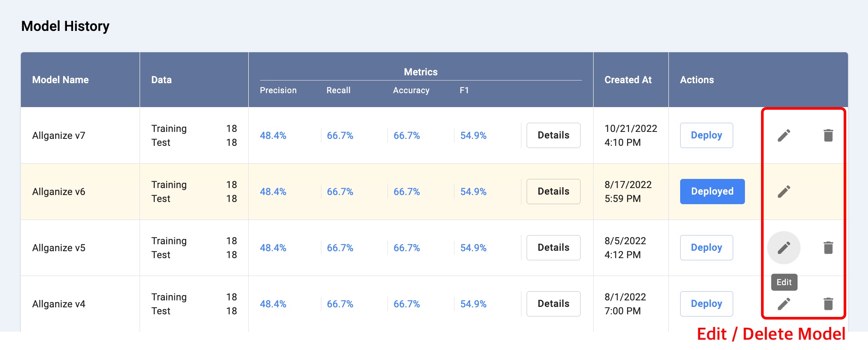Viewport: 868px width, 350px height.
Task: Click the 66.7% recall of Allganize v5
Action: 340,248
